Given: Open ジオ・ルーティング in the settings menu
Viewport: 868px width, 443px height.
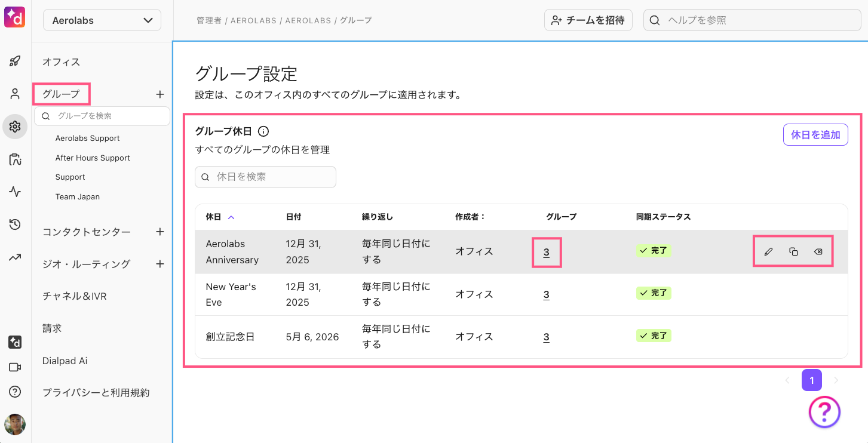Looking at the screenshot, I should click(86, 264).
